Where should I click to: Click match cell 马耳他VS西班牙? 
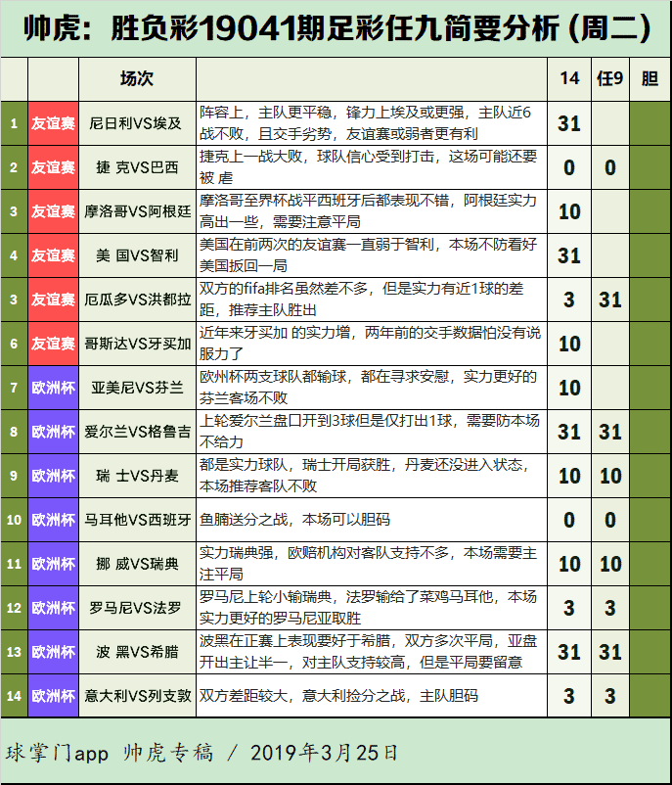pyautogui.click(x=137, y=520)
